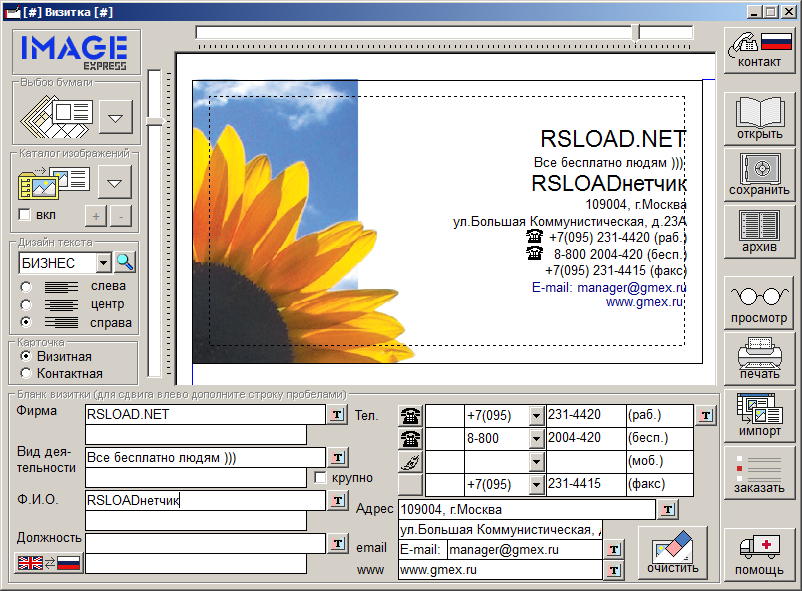Screen dimensions: 802x591
Task: Click the phone number field 2004-420
Action: (586, 439)
